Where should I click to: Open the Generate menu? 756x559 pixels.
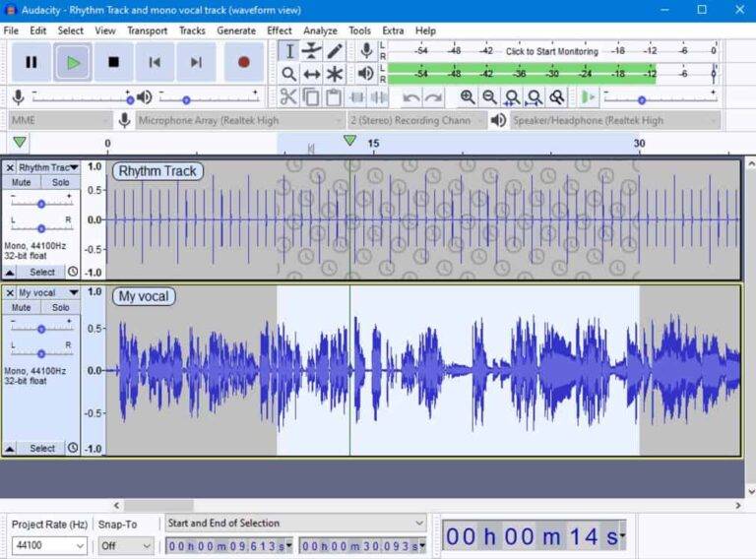pyautogui.click(x=236, y=31)
